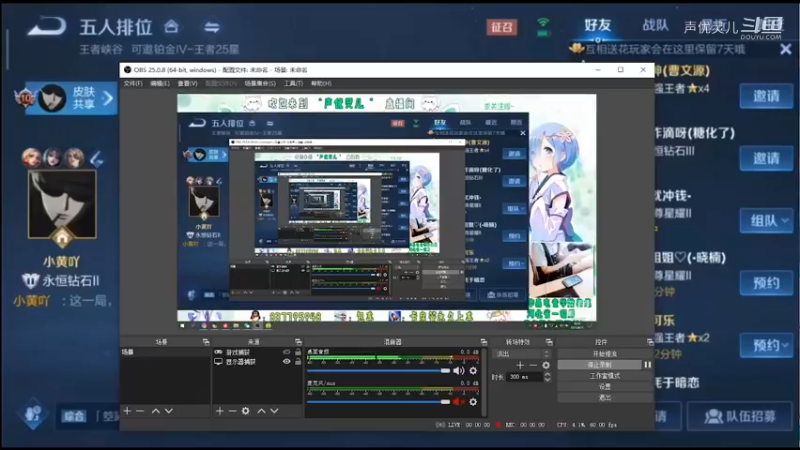Invite 曹文源 with the 邀请 button
The height and width of the screenshot is (450, 800).
click(766, 96)
